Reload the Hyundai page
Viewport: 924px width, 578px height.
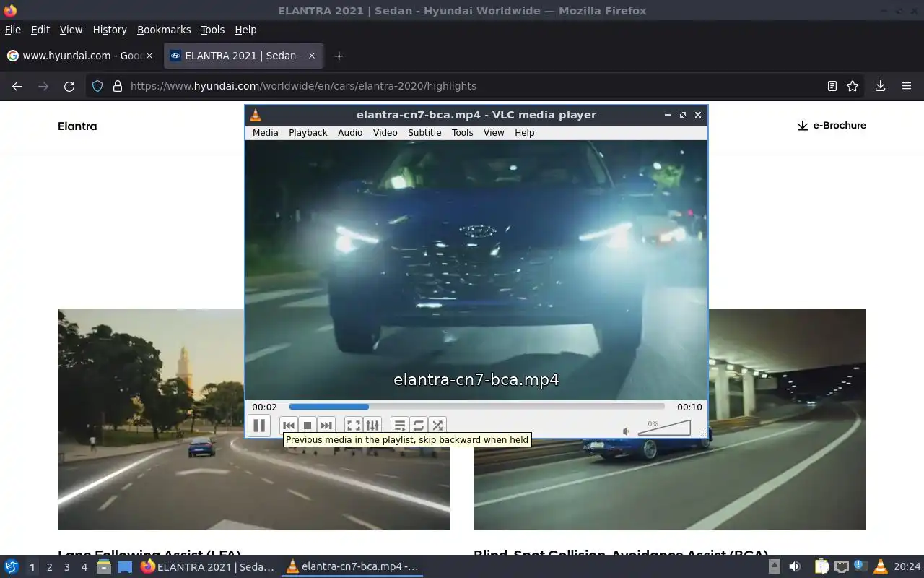[69, 86]
